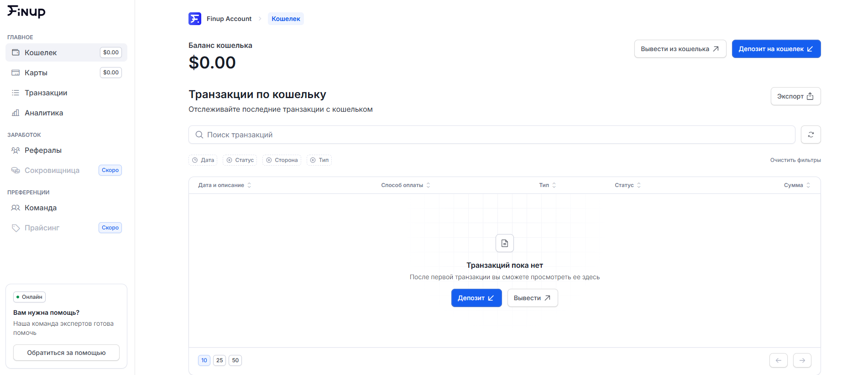868x375 pixels.
Task: Open the Дата filter dropdown
Action: [203, 160]
